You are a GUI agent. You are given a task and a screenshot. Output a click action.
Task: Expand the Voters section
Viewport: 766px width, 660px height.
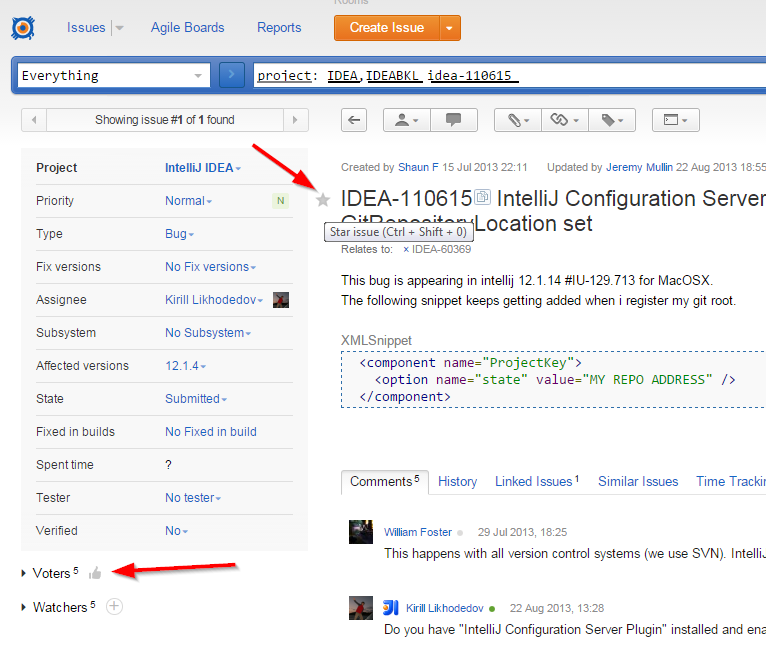(23, 573)
